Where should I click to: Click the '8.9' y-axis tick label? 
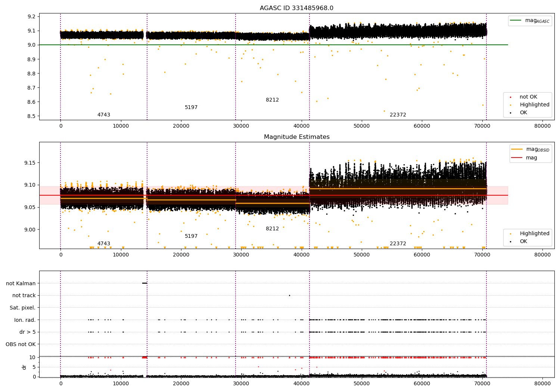pos(31,59)
